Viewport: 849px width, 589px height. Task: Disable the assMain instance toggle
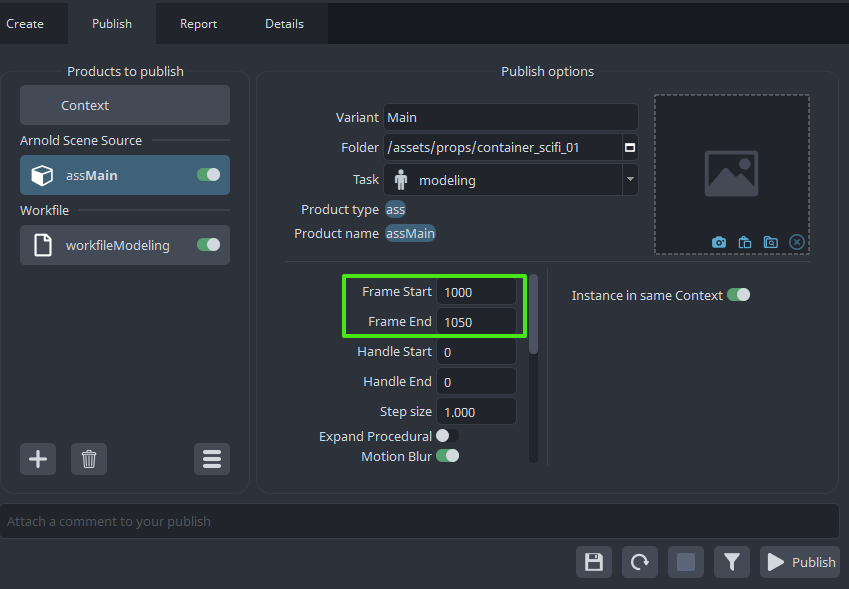coord(208,175)
